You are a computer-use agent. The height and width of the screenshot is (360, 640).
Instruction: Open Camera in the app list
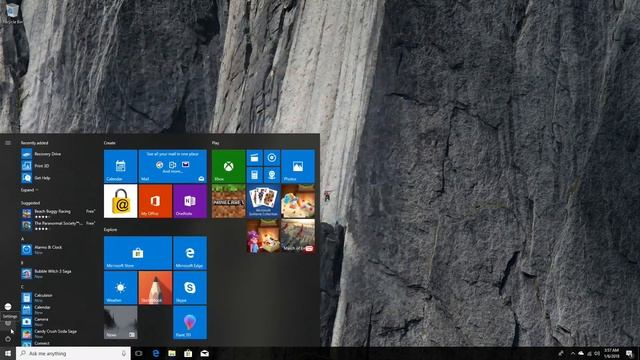tap(59, 322)
